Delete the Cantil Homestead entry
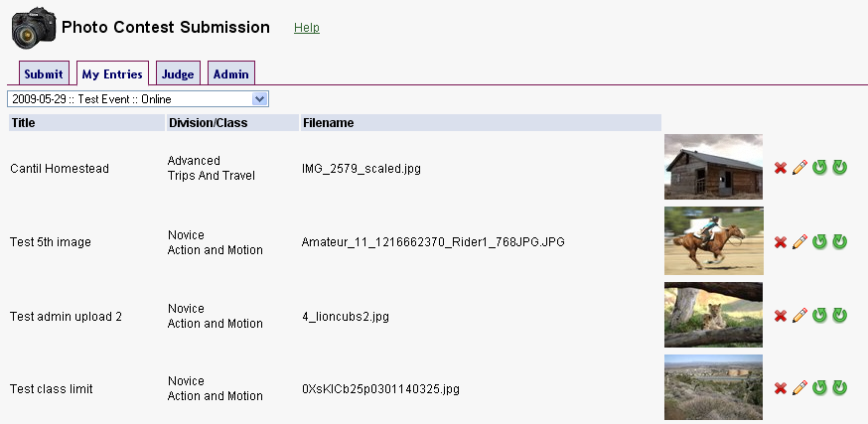 click(x=781, y=168)
